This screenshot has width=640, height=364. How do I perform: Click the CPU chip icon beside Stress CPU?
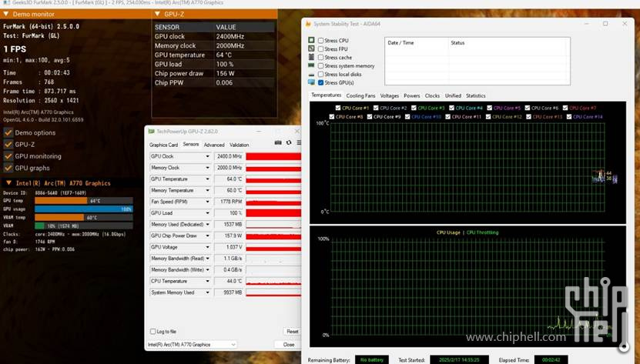coord(311,40)
